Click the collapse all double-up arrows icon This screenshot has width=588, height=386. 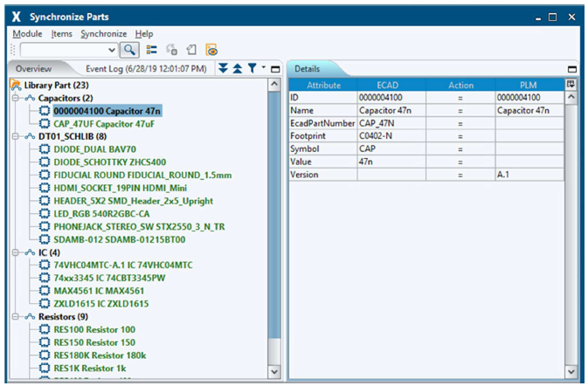(x=237, y=68)
